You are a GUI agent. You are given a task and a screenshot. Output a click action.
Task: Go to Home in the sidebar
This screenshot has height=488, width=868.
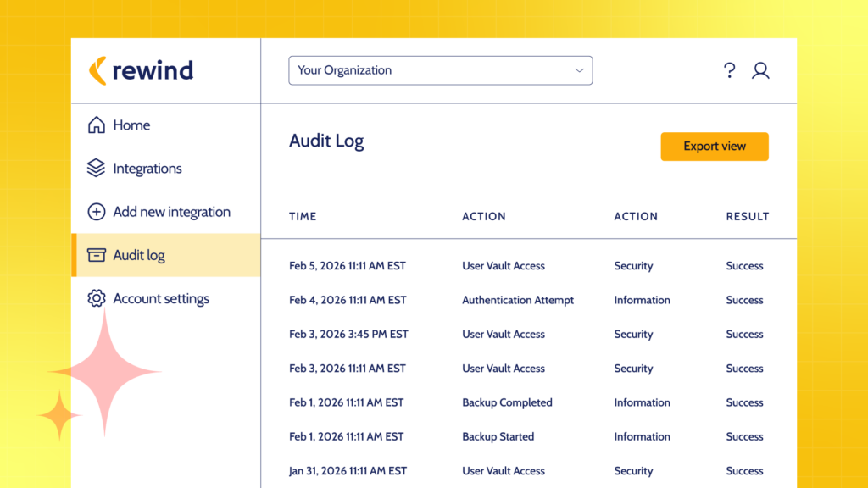click(131, 125)
